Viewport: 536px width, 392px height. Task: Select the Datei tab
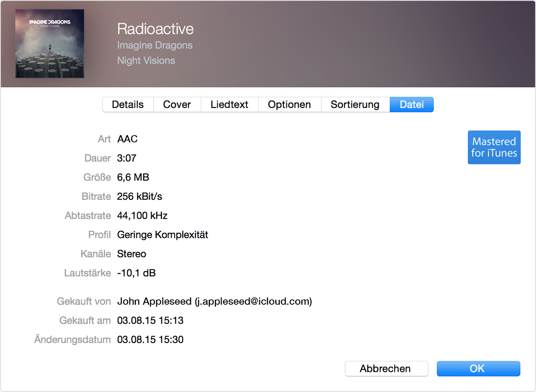tap(412, 105)
